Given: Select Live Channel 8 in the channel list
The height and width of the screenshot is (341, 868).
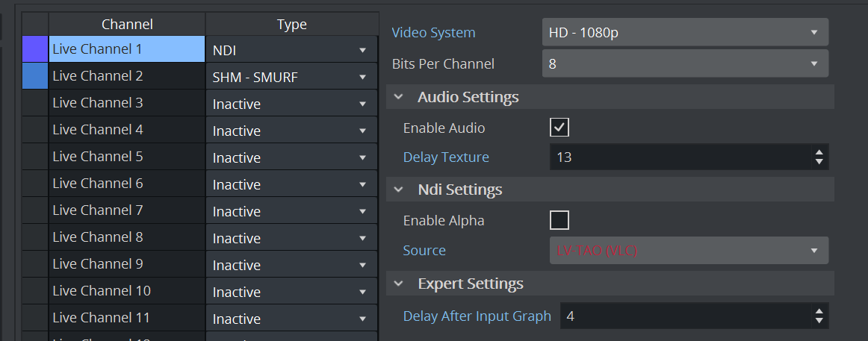Looking at the screenshot, I should [126, 237].
